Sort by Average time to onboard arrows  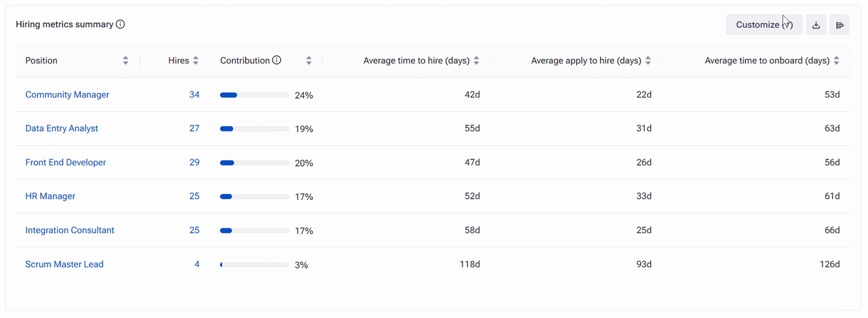coord(836,60)
